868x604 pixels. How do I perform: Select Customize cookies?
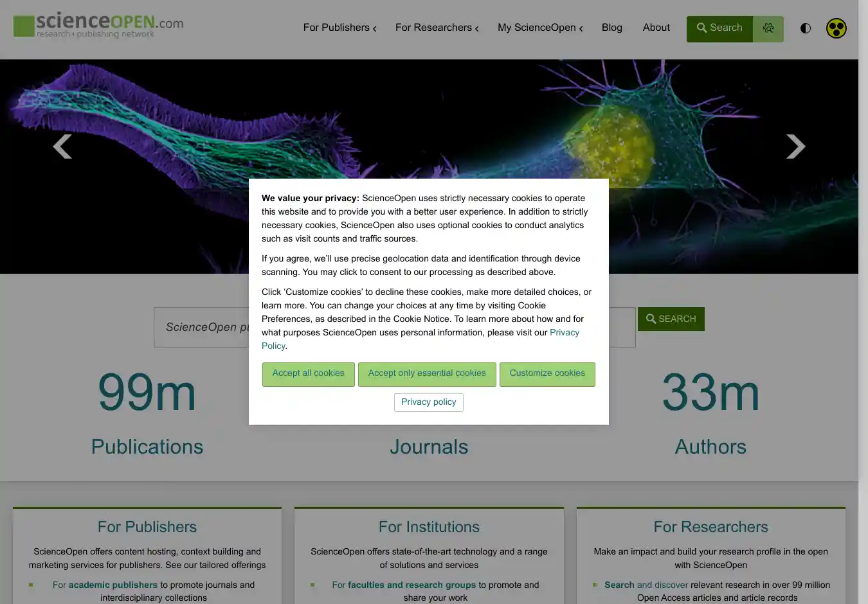pos(547,374)
